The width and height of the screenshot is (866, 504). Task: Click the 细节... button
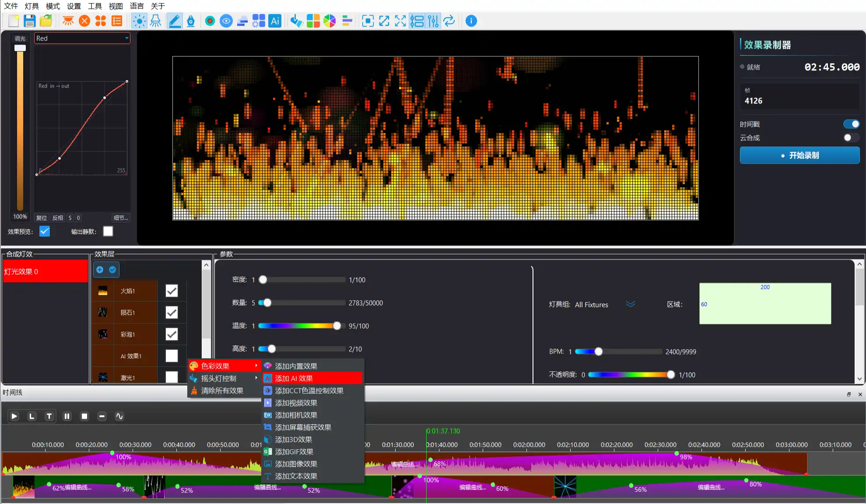(x=121, y=217)
